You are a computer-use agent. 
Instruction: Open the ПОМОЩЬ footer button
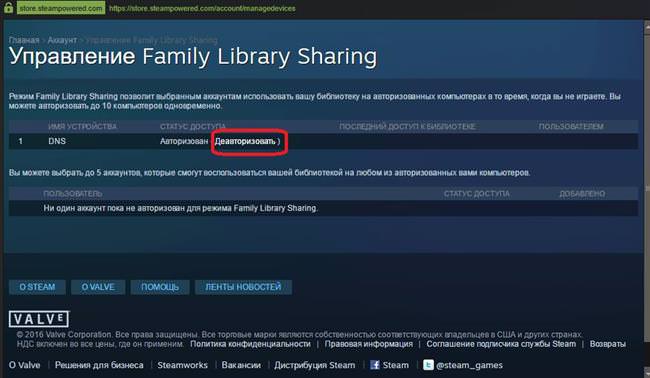point(160,287)
